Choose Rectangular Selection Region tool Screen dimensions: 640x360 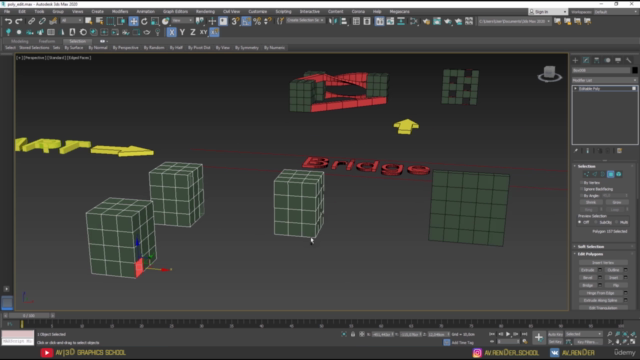tap(110, 21)
